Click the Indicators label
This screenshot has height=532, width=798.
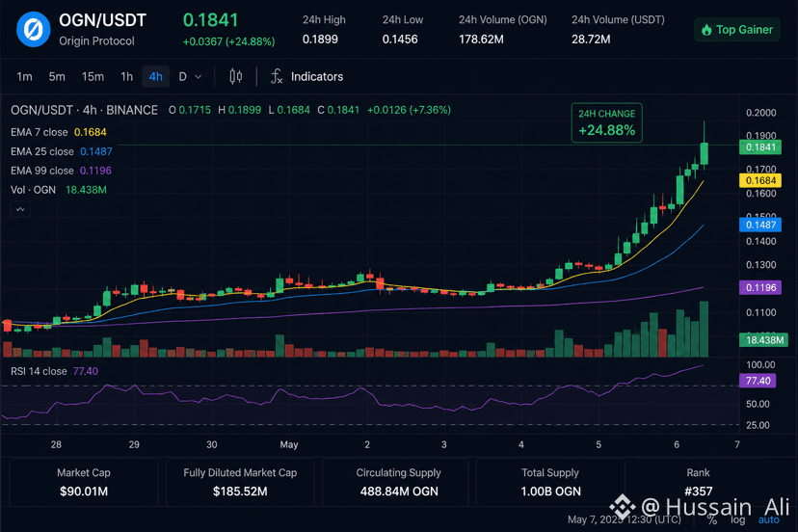[x=317, y=77]
